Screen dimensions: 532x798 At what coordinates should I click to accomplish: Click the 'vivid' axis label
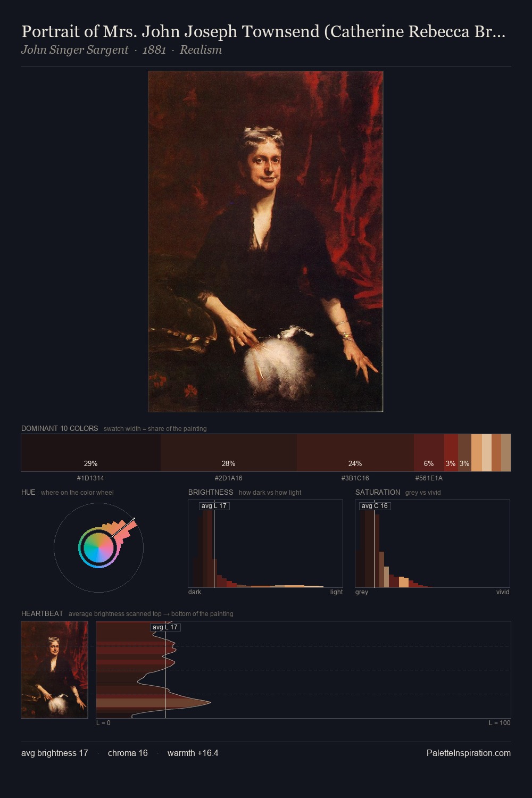(x=503, y=592)
